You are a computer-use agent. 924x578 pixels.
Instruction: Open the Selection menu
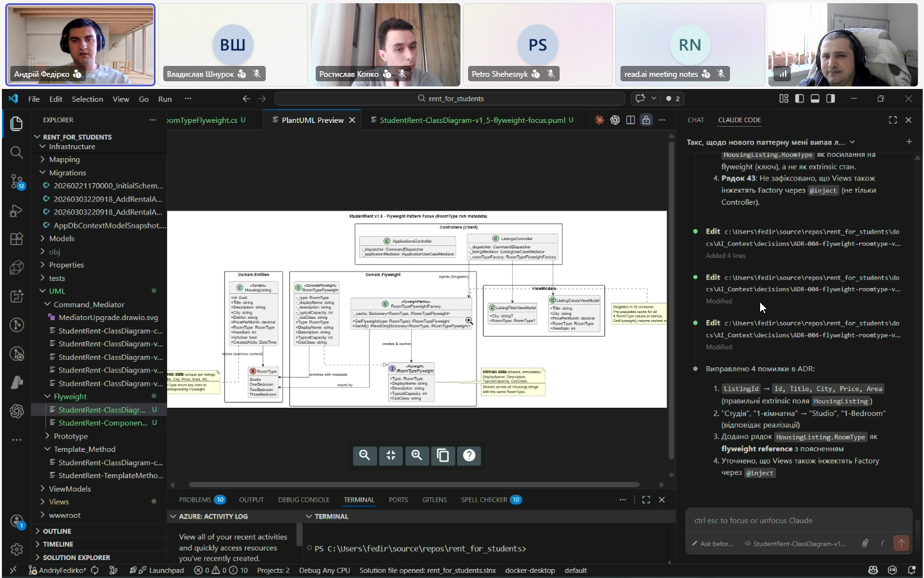[x=87, y=99]
